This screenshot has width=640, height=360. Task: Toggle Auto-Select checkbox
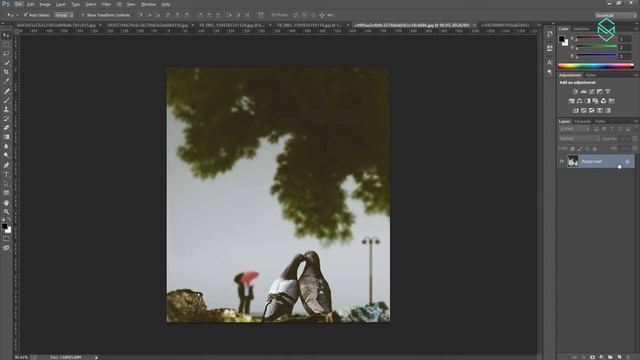(26, 15)
